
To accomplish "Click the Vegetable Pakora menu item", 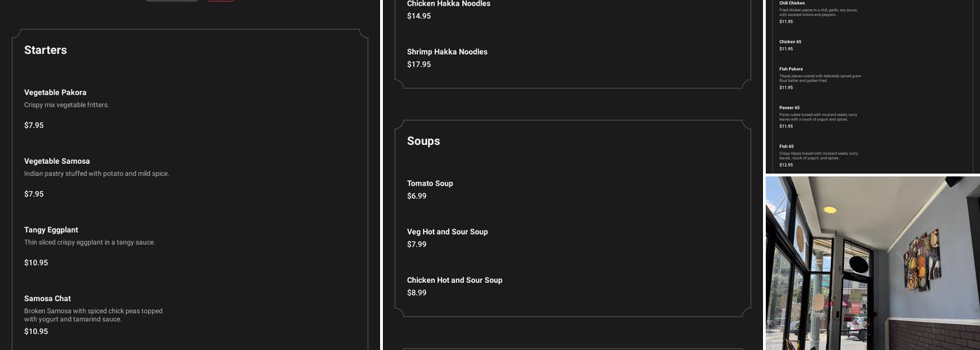I will tap(55, 92).
